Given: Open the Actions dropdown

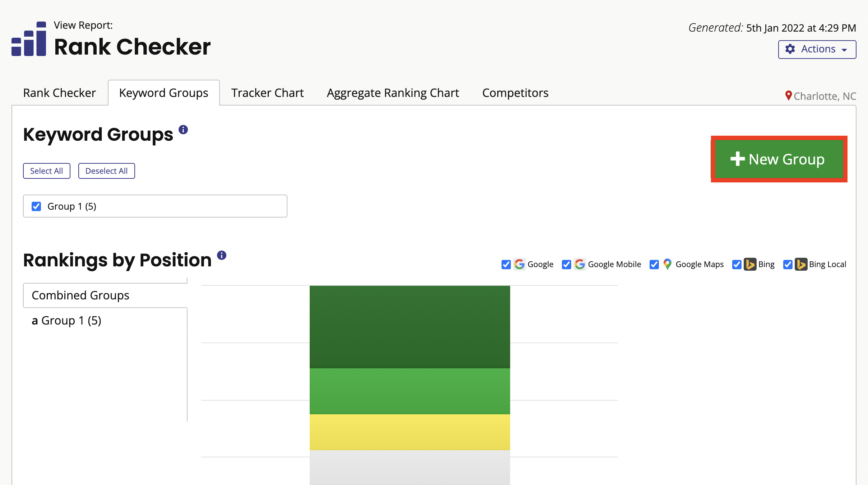Looking at the screenshot, I should coord(817,49).
